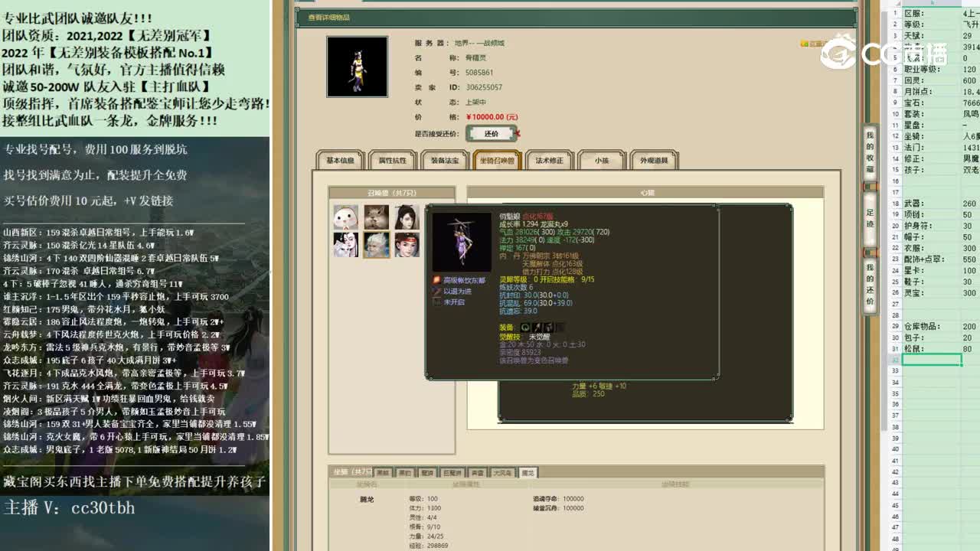980x551 pixels.
Task: Click the 高级帐饮东都 red skill icon
Action: click(x=436, y=279)
